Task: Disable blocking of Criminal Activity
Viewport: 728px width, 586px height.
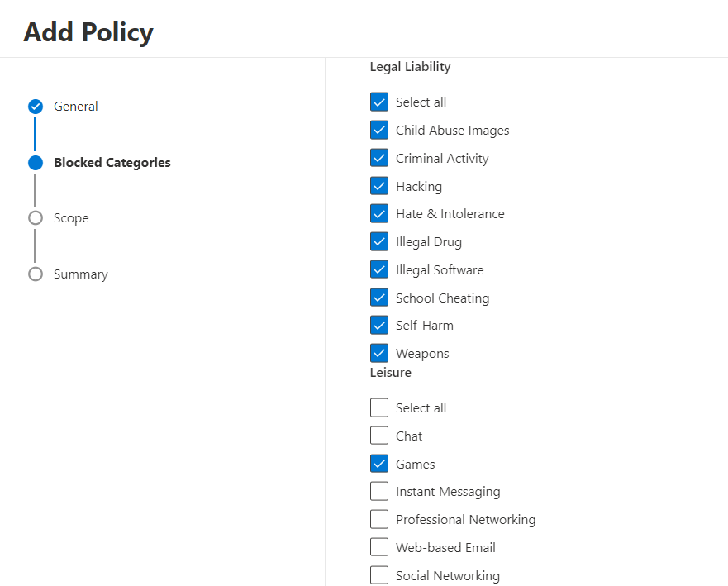Action: (379, 159)
